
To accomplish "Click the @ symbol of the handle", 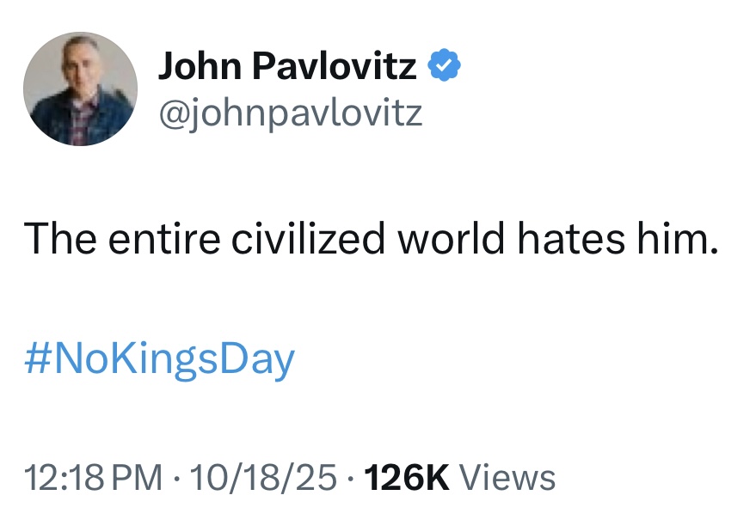I will (173, 116).
